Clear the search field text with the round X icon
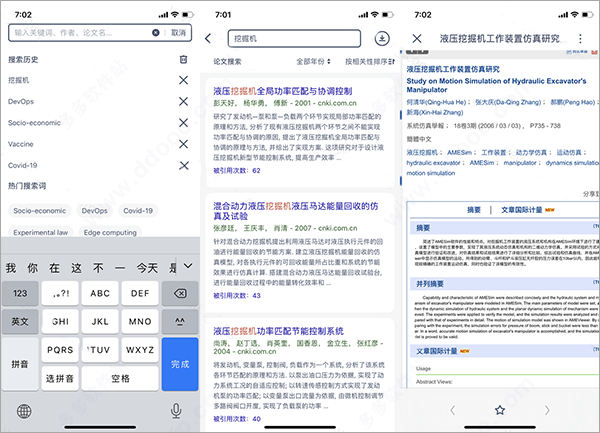 click(x=156, y=33)
